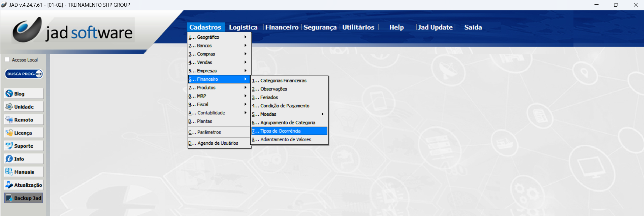Open the Logística menu
Screen dimensions: 644x216
tap(243, 27)
